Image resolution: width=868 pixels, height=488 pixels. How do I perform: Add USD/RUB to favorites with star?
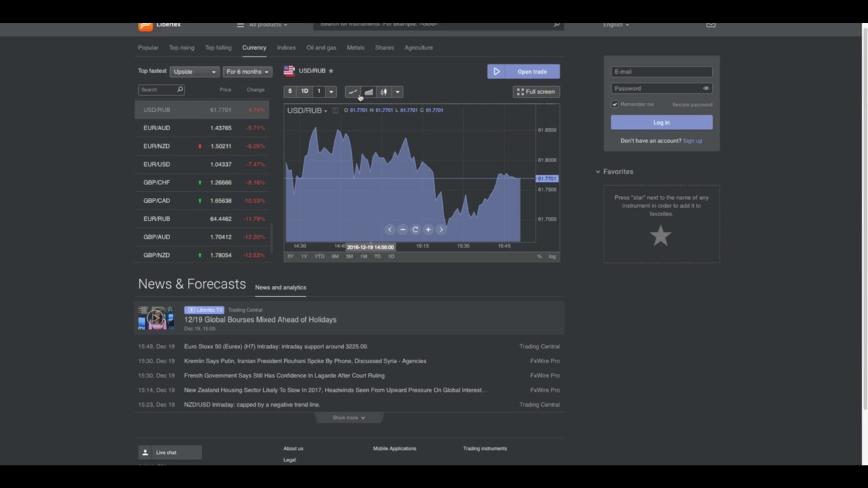[x=331, y=70]
